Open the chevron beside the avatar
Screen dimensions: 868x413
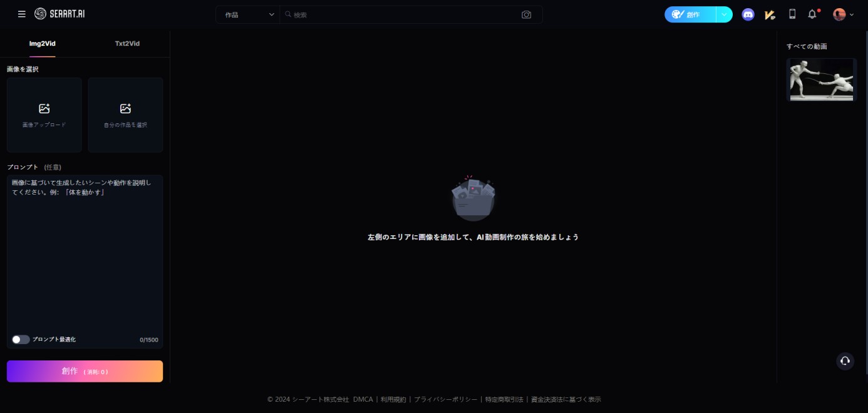(851, 14)
